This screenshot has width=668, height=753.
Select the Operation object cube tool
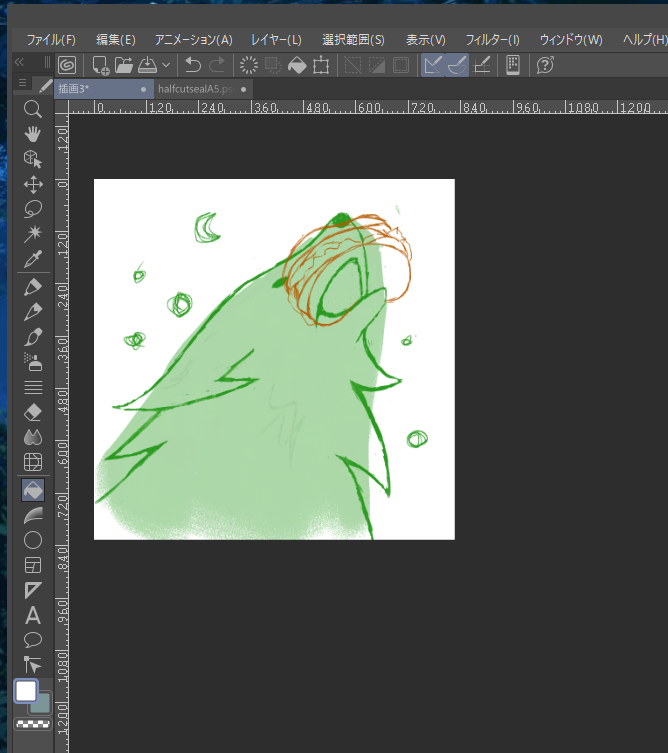[x=33, y=159]
